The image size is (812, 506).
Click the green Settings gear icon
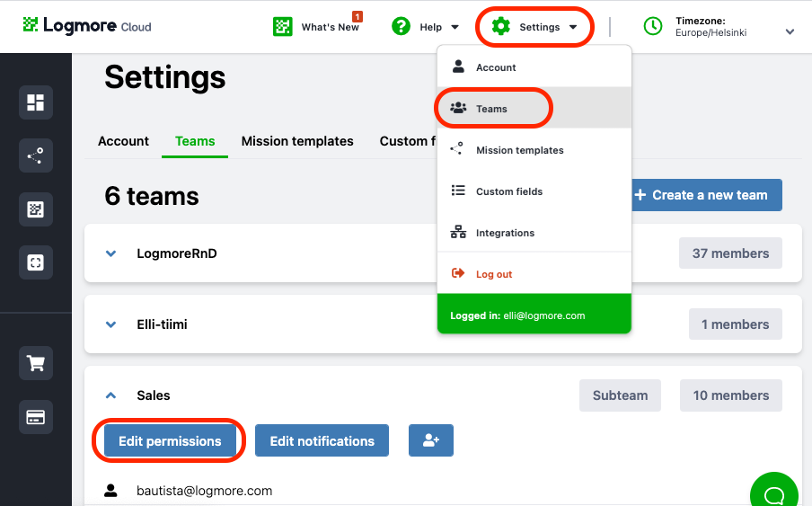point(501,26)
